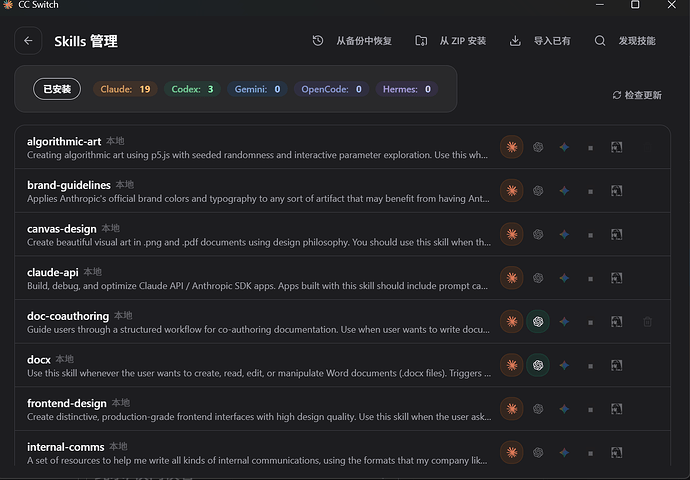Open 发现技能 to discover skills
The width and height of the screenshot is (690, 480).
[625, 41]
